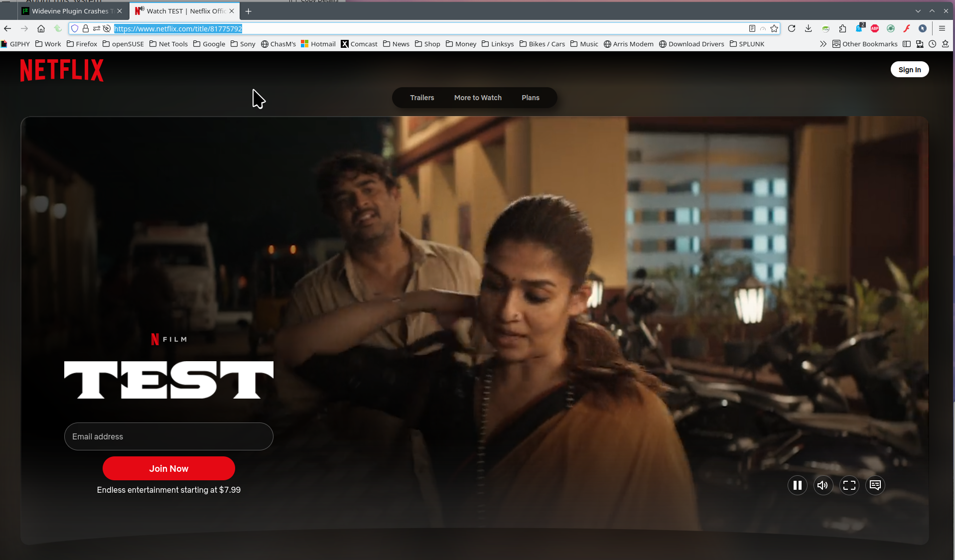The image size is (955, 560).
Task: Open the extensions puzzle-piece menu
Action: (x=842, y=28)
